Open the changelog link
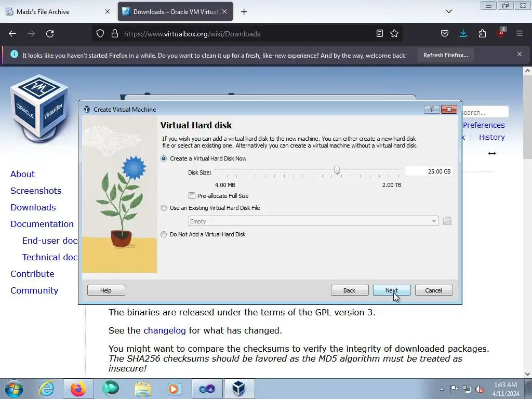Image resolution: width=532 pixels, height=399 pixels. click(165, 330)
